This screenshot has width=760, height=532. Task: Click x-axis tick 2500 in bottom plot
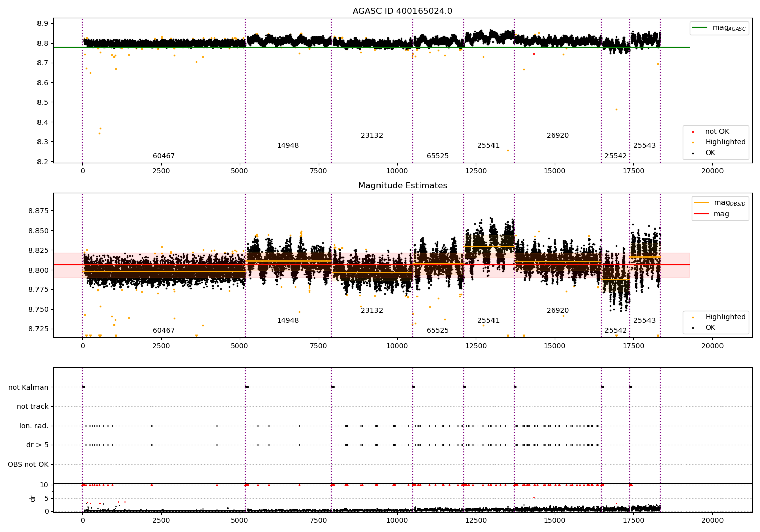point(161,520)
